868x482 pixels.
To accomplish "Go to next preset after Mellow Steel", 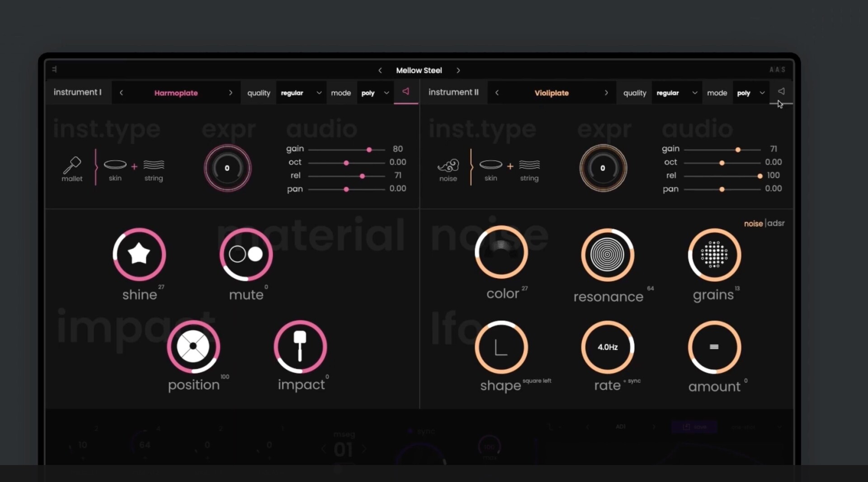I will [458, 71].
